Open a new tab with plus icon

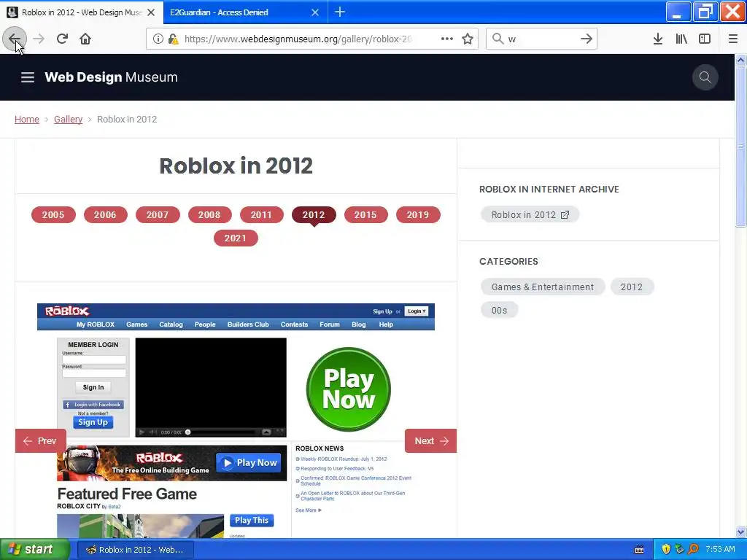tap(340, 12)
